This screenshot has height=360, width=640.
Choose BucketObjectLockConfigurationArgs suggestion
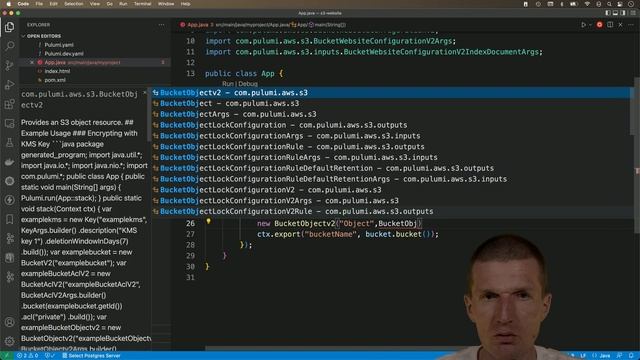(x=391, y=136)
